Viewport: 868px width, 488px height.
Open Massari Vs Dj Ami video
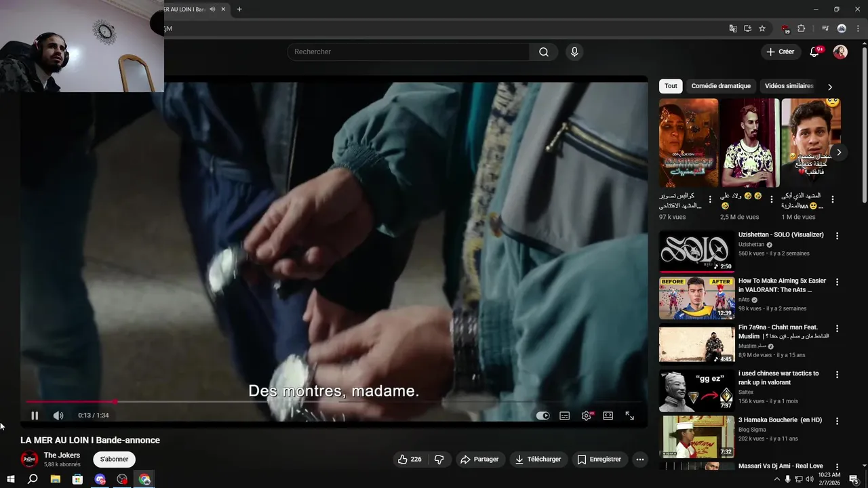point(781,466)
